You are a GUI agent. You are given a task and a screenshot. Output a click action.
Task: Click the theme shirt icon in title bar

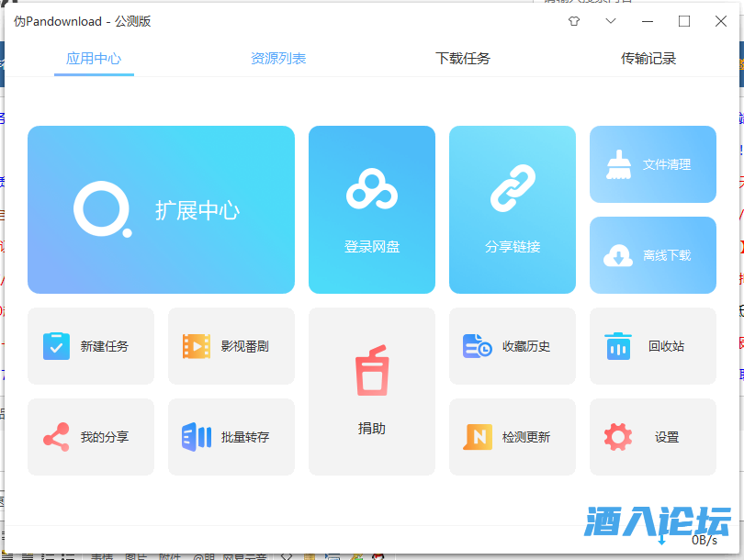(x=573, y=20)
